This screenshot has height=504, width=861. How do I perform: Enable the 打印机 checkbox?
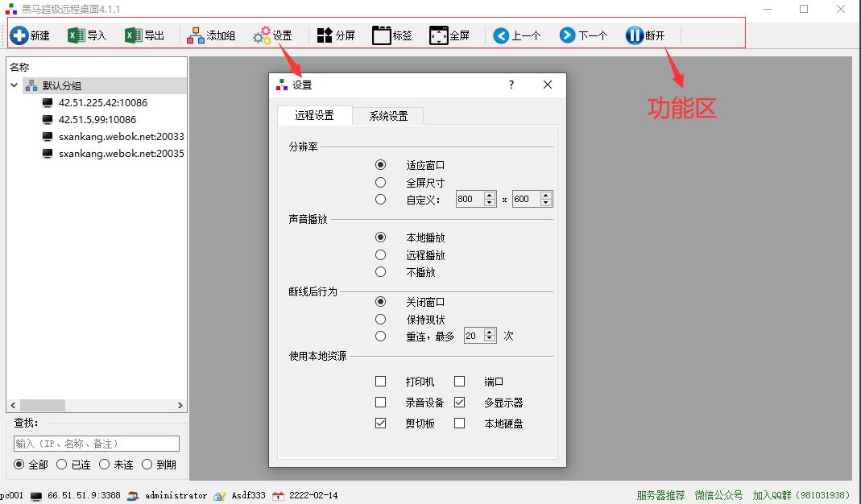click(380, 381)
